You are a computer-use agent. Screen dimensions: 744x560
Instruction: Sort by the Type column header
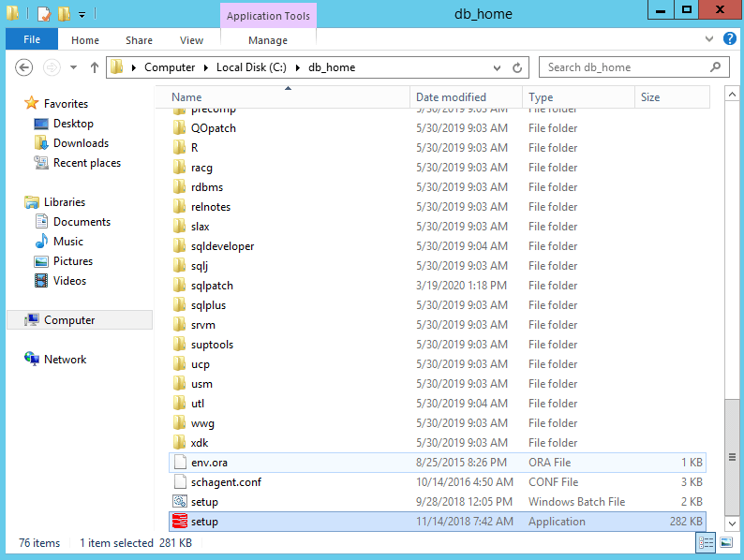tap(578, 97)
